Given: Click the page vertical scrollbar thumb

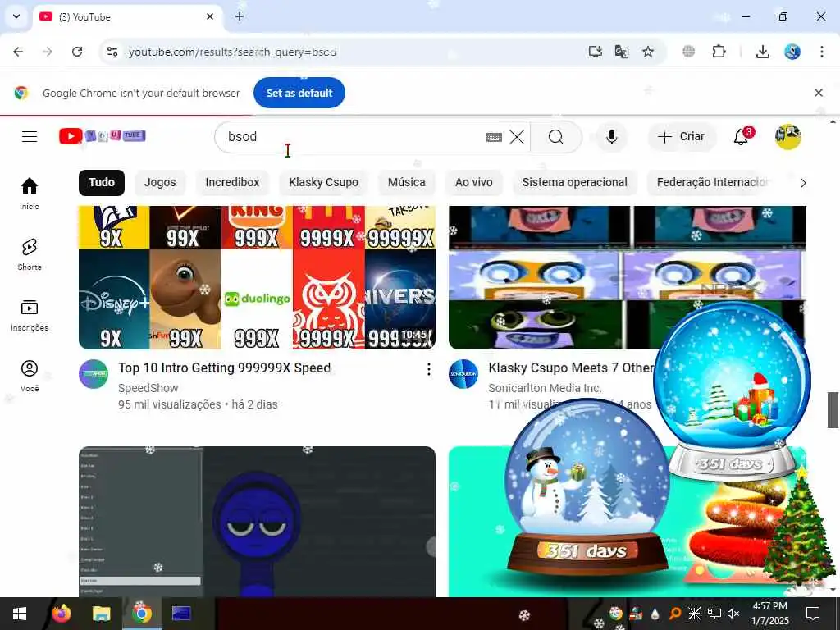Looking at the screenshot, I should (x=833, y=410).
